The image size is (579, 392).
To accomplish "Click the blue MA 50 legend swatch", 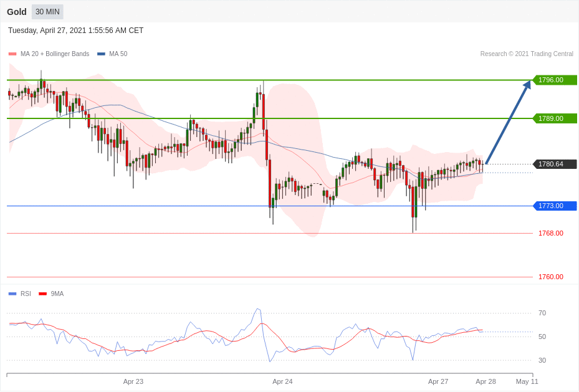I will tap(101, 54).
